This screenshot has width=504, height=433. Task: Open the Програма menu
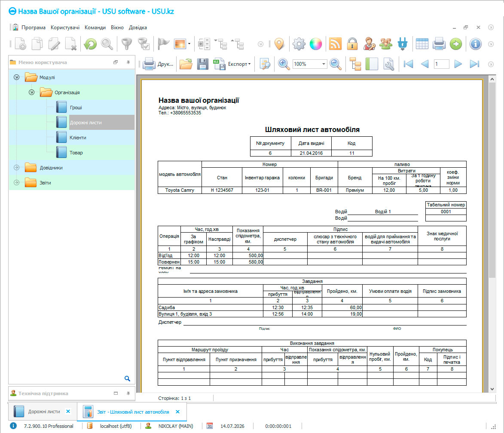pyautogui.click(x=34, y=28)
